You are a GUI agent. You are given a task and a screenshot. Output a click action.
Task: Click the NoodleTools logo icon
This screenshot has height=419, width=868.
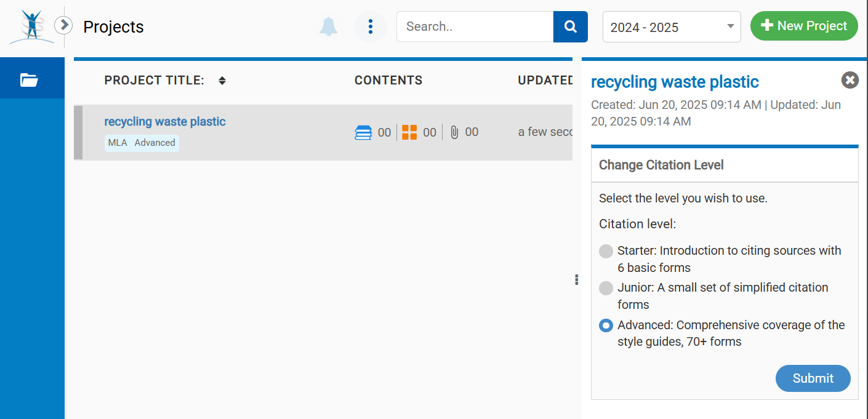pos(31,26)
